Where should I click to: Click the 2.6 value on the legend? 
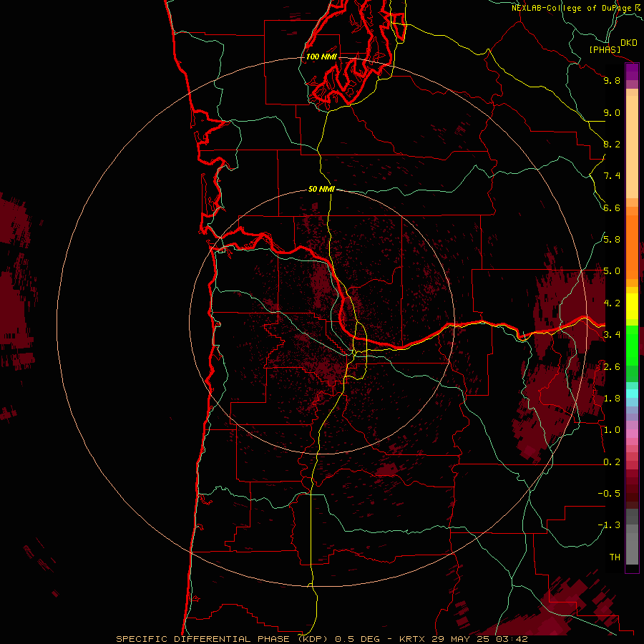(x=612, y=367)
